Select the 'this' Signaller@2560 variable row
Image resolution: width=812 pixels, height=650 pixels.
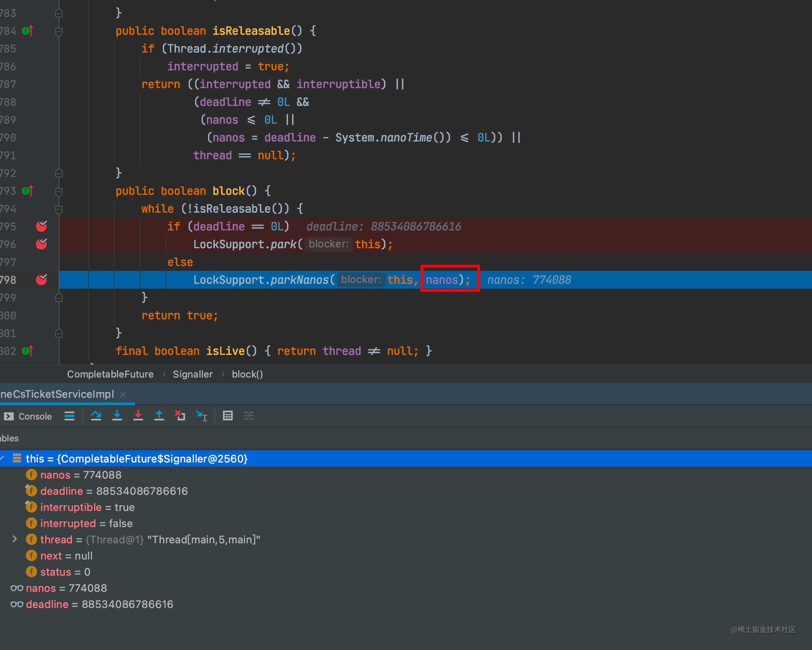[x=406, y=458]
